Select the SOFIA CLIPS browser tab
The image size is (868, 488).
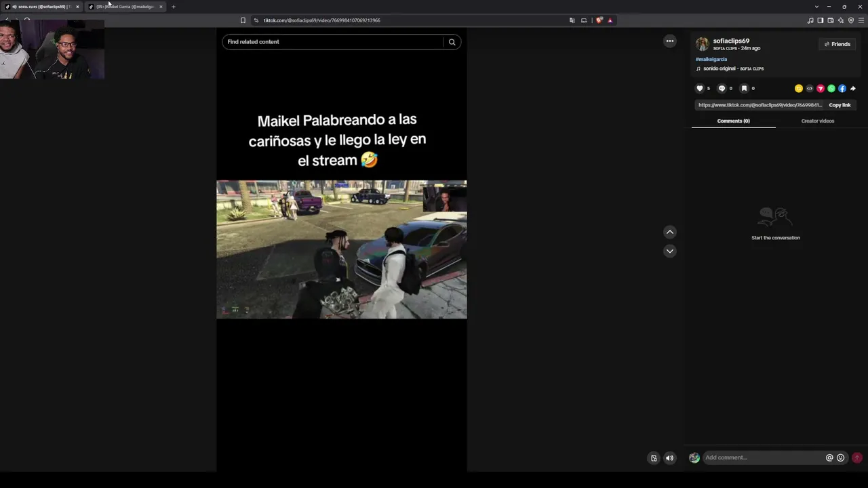coord(42,7)
